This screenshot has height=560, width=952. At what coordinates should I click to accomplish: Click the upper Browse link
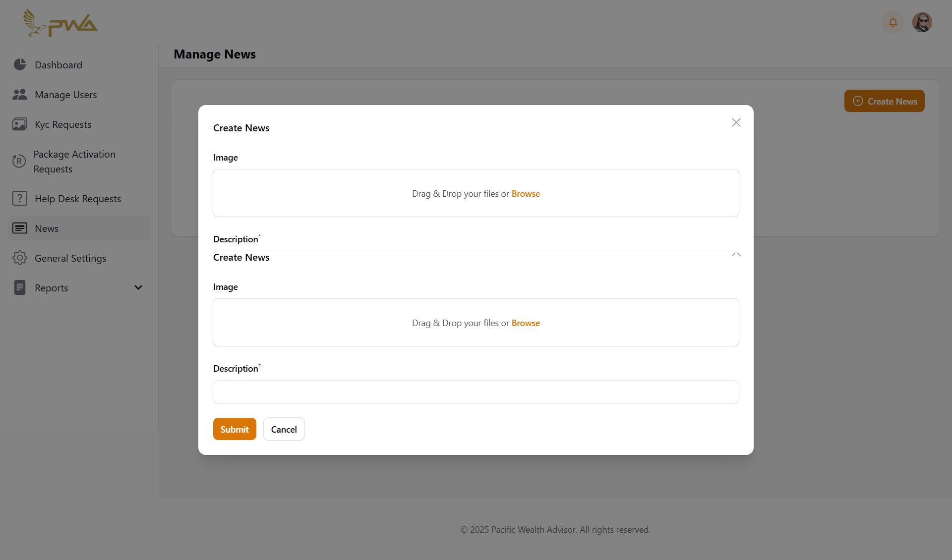point(526,194)
